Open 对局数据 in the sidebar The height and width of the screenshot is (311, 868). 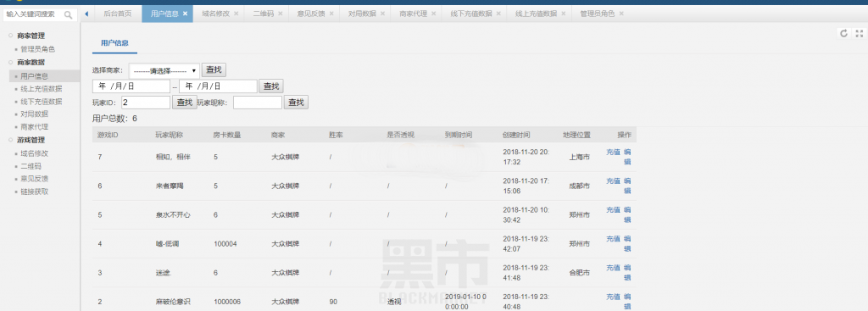point(34,114)
